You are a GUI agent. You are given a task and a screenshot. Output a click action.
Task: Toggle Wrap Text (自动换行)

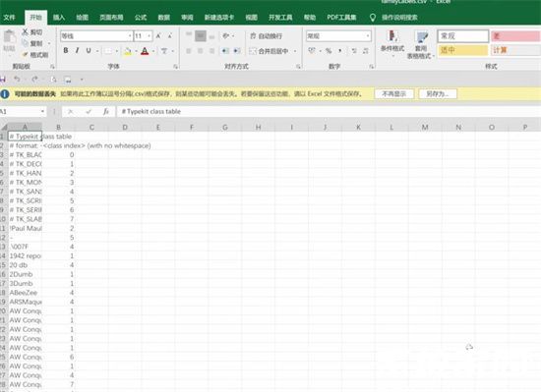(x=266, y=35)
